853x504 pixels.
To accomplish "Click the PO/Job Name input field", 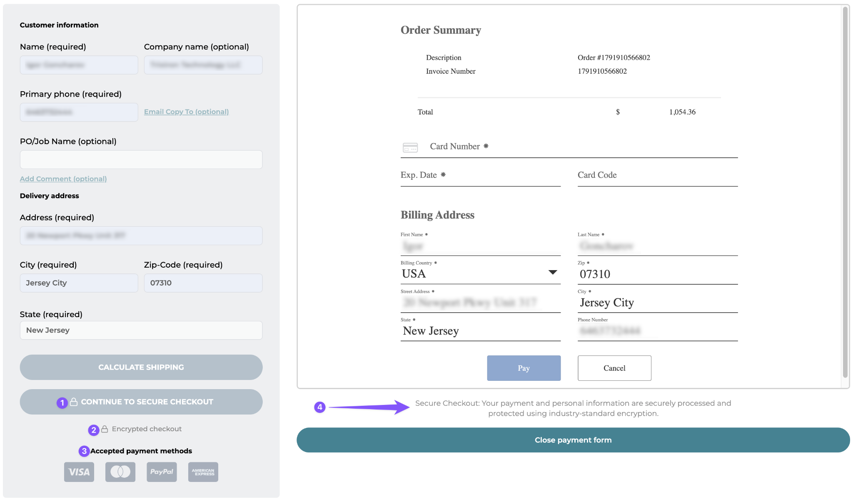I will (x=141, y=159).
